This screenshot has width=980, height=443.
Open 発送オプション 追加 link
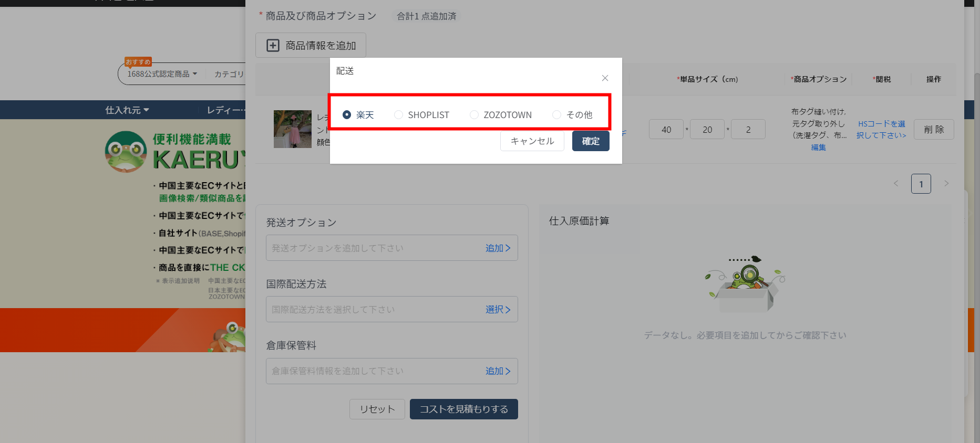click(498, 248)
